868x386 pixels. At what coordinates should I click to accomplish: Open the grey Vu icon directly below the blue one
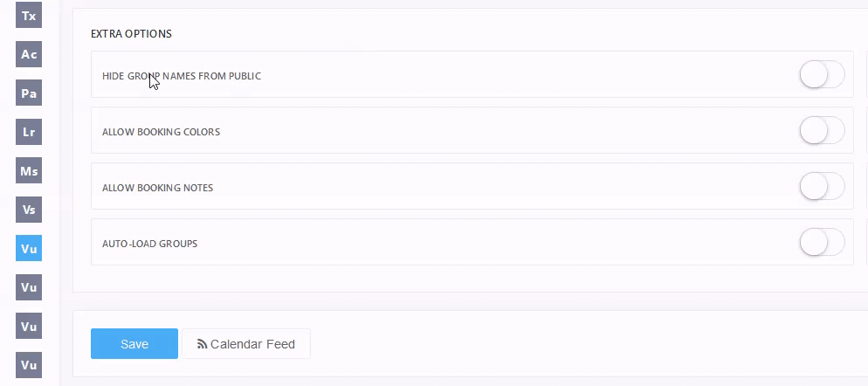(x=29, y=287)
